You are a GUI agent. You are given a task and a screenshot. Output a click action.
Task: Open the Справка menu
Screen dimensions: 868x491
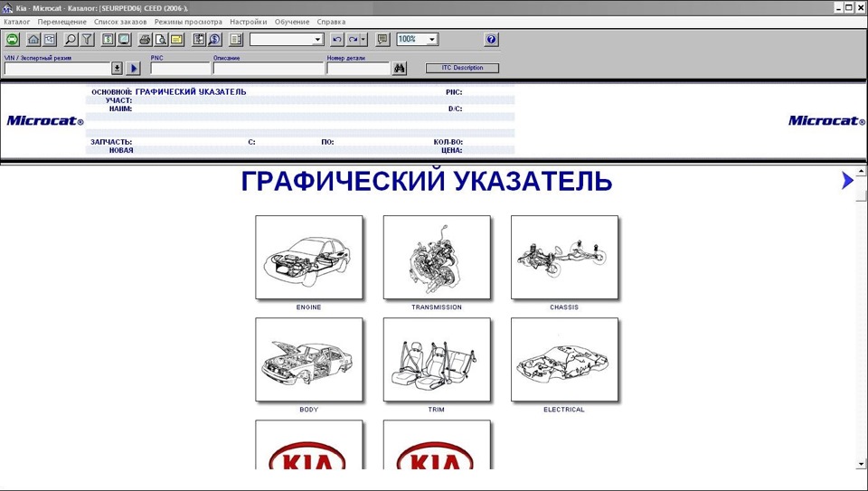coord(331,22)
